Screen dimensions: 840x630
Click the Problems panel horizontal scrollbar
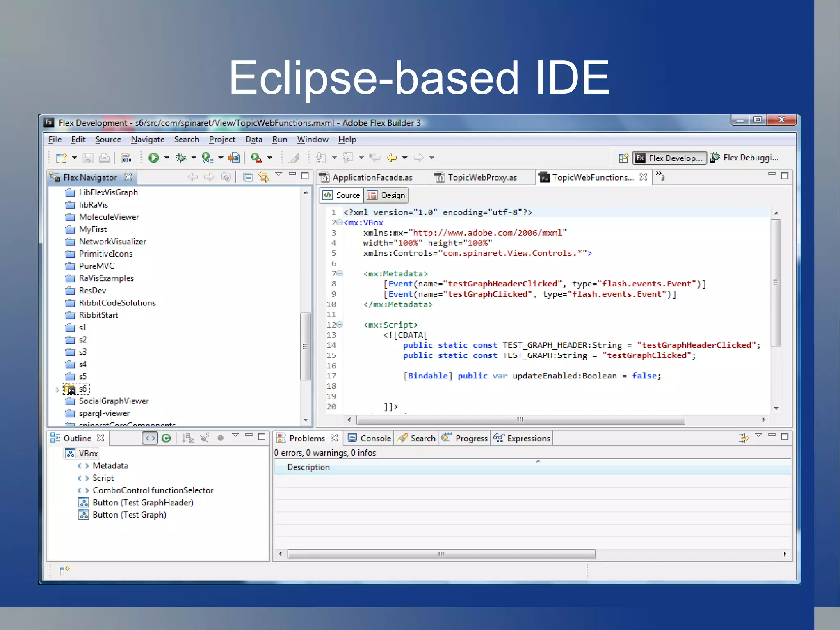441,554
